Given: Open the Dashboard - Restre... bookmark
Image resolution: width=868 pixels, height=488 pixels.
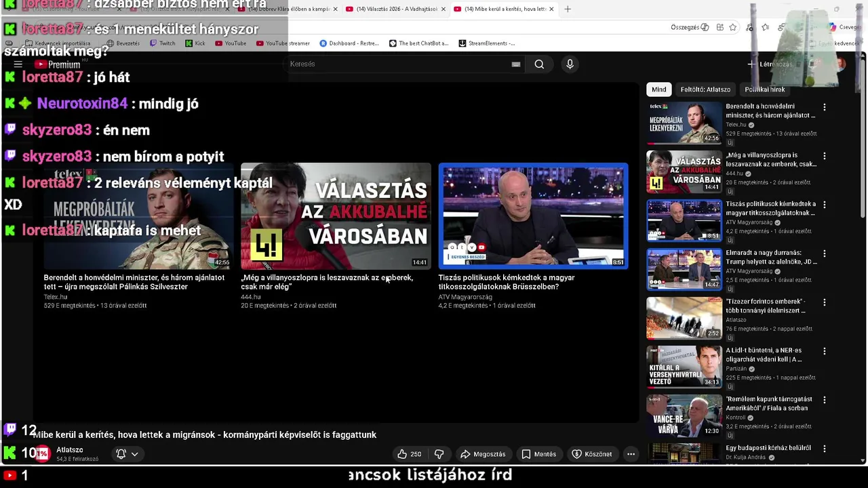Looking at the screenshot, I should pos(349,43).
